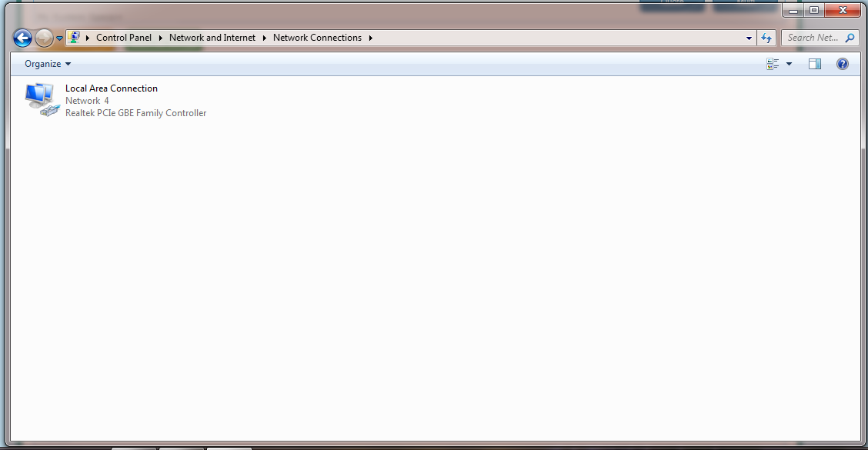Select the Local Area Connection adapter icon
Image resolution: width=868 pixels, height=450 pixels.
point(42,100)
